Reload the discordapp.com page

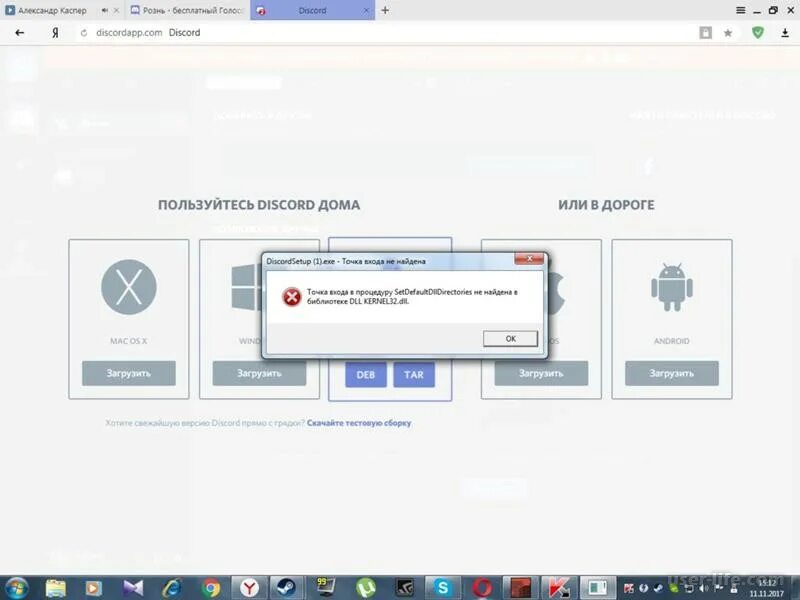[x=84, y=33]
